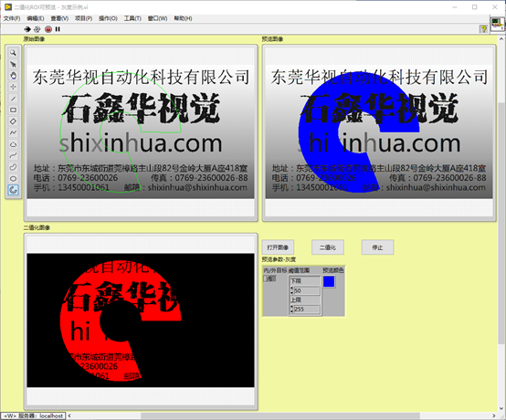Click the 阈值范围 header label

pyautogui.click(x=299, y=270)
